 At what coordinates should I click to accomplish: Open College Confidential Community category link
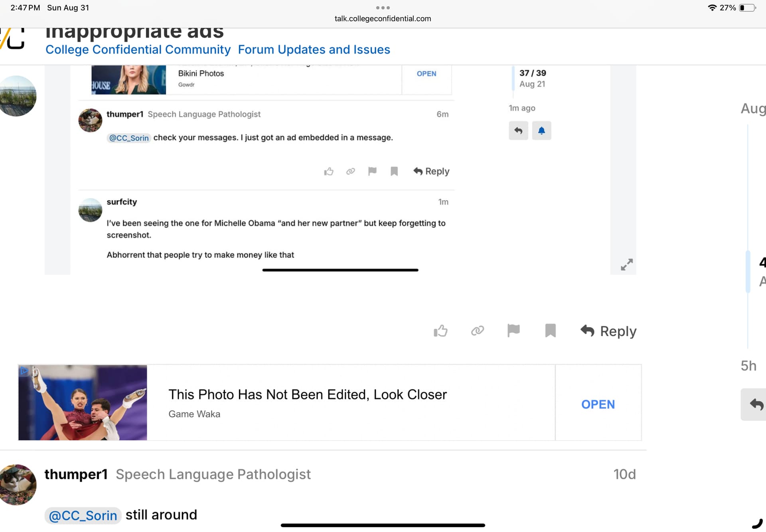(x=138, y=49)
